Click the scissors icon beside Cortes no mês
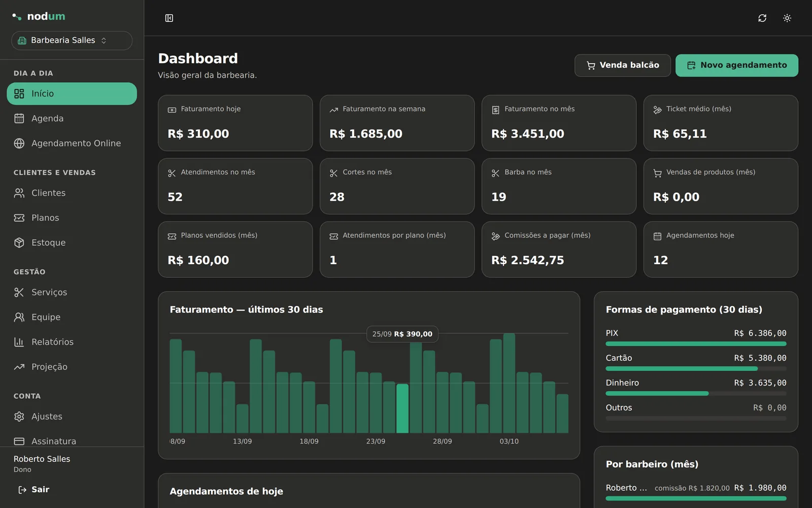812x508 pixels. pyautogui.click(x=334, y=173)
